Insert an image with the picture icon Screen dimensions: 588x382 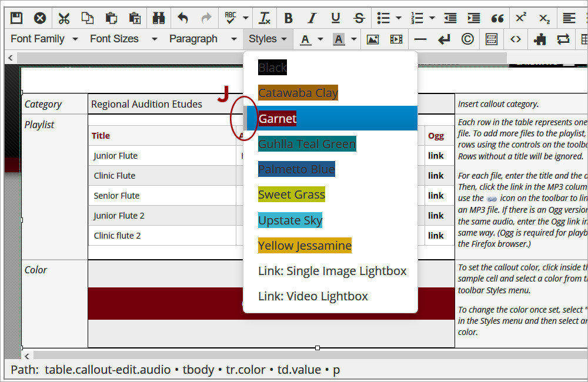click(372, 39)
